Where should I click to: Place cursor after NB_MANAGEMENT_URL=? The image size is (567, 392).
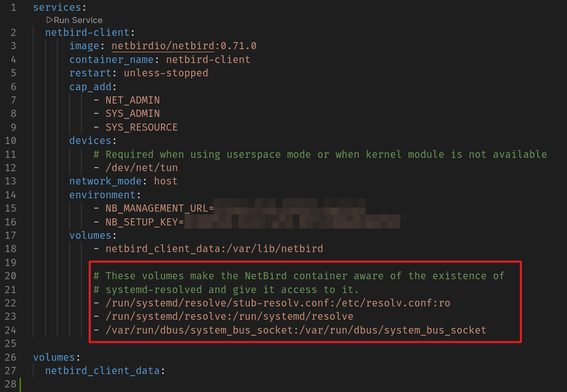pyautogui.click(x=214, y=209)
